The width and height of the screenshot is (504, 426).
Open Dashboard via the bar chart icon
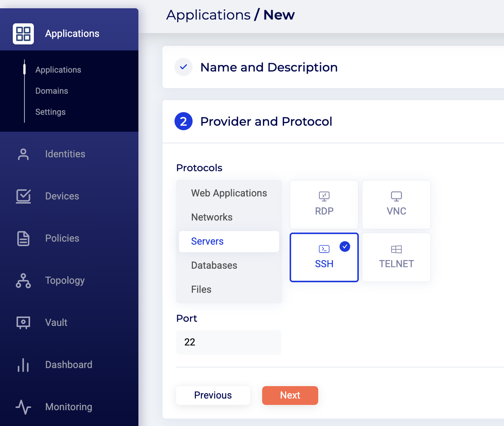(x=23, y=365)
